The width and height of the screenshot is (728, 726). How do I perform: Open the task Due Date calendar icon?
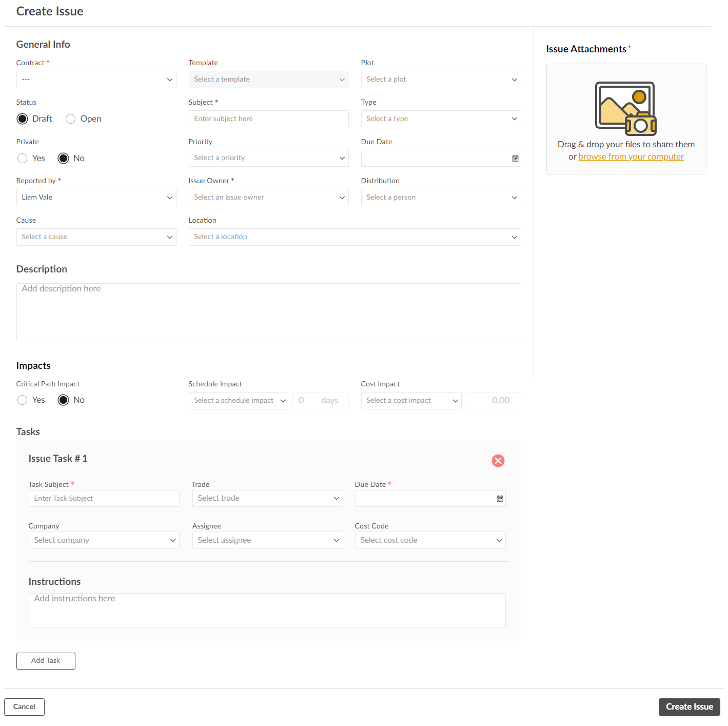point(500,499)
